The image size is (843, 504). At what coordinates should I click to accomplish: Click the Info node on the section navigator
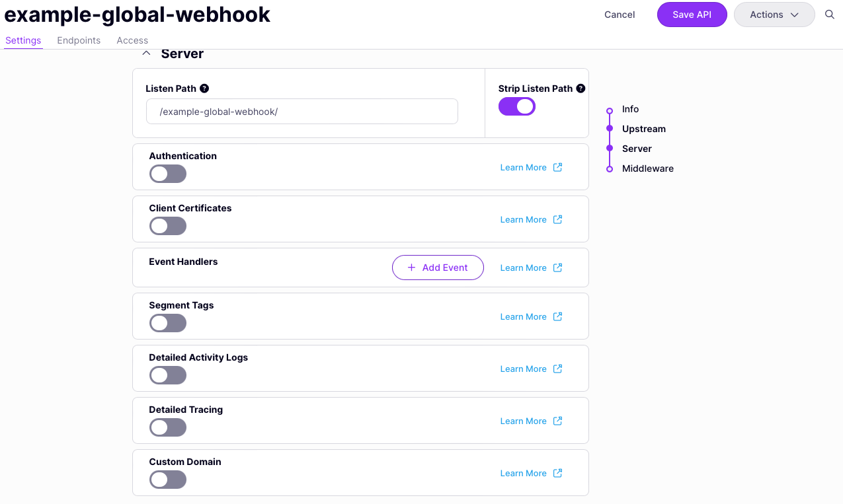point(609,109)
